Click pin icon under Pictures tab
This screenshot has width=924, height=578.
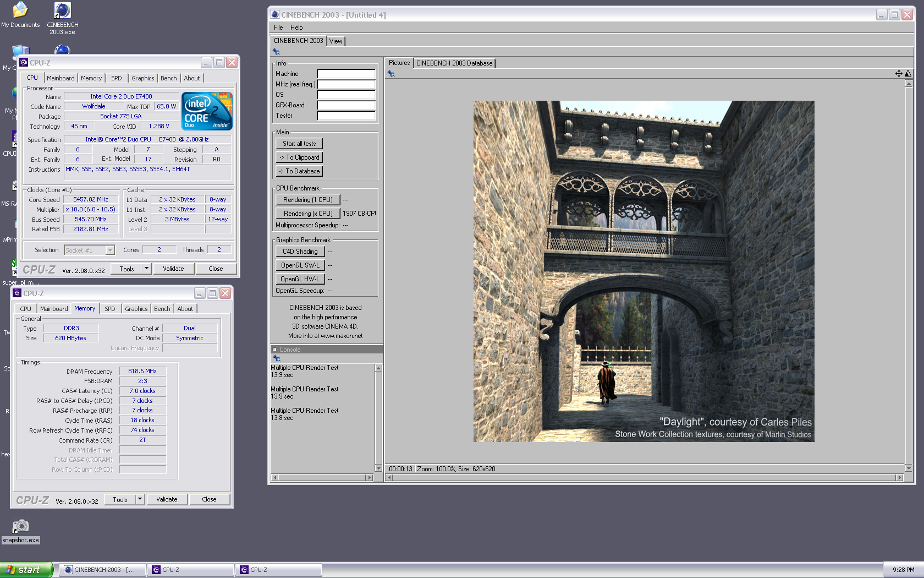[391, 73]
